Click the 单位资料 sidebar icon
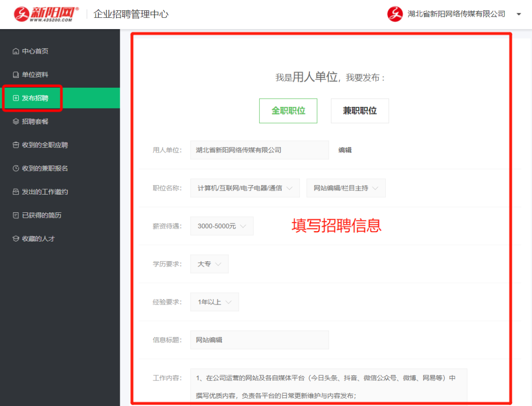Image resolution: width=532 pixels, height=406 pixels. tap(16, 75)
